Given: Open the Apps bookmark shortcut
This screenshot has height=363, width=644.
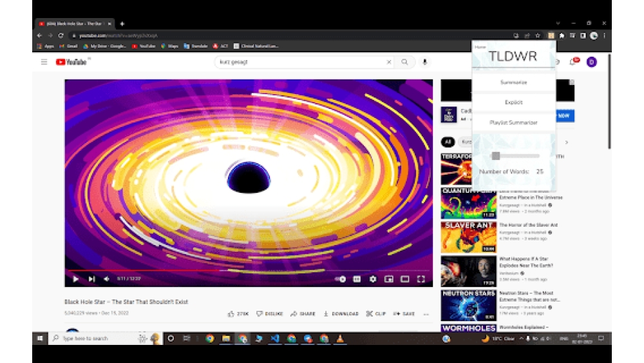Looking at the screenshot, I should coord(46,46).
